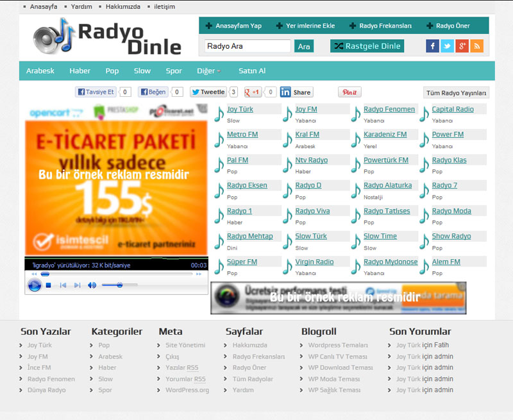Screen dimensions: 513x420
Task: Click the Ara search button
Action: [x=304, y=46]
